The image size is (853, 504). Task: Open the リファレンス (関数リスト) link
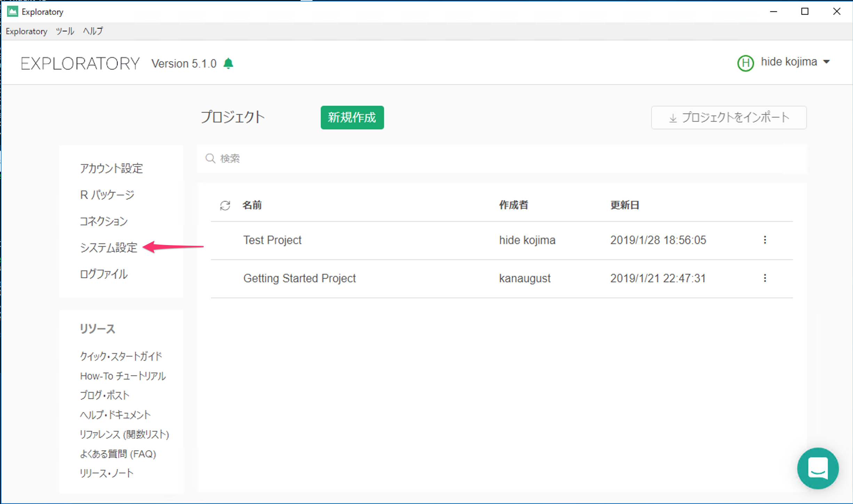[x=124, y=434]
